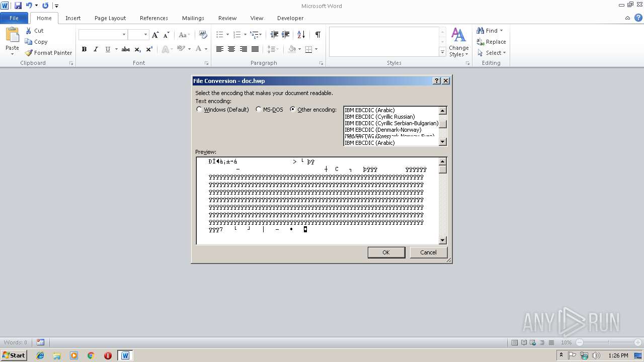Image resolution: width=644 pixels, height=362 pixels.
Task: Click the Undo icon in Quick Access toolbar
Action: 29,6
